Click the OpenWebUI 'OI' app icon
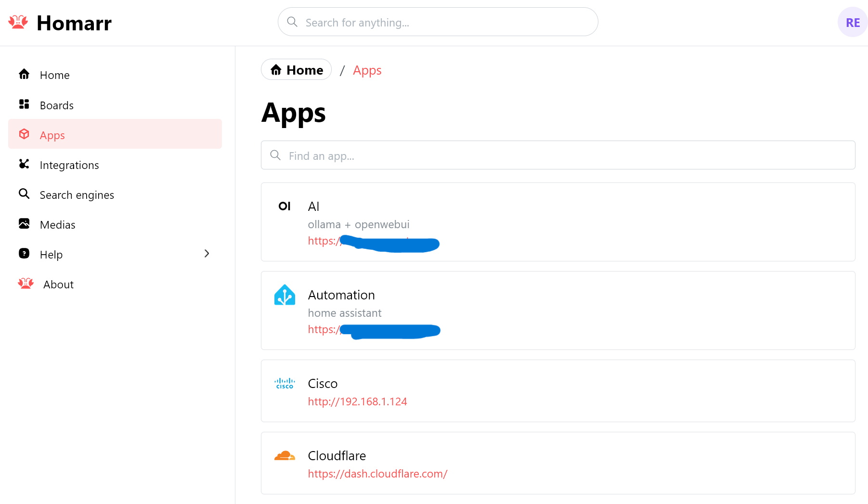 coord(285,206)
